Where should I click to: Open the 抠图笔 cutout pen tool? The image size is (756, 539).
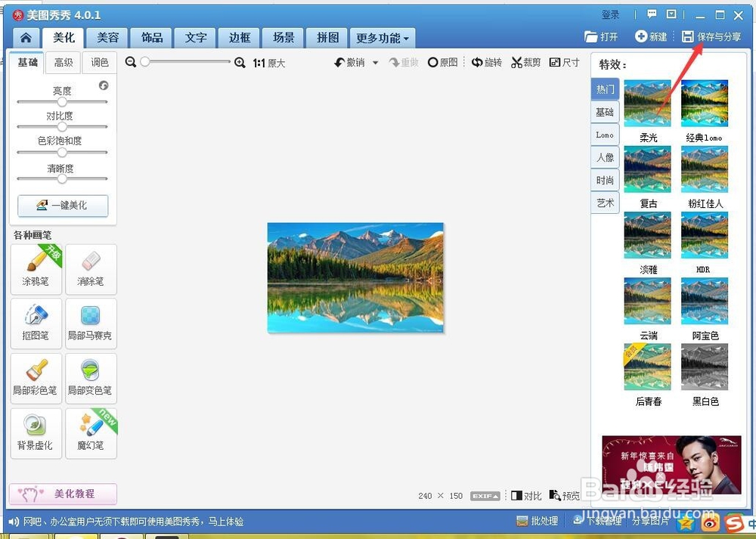point(36,324)
